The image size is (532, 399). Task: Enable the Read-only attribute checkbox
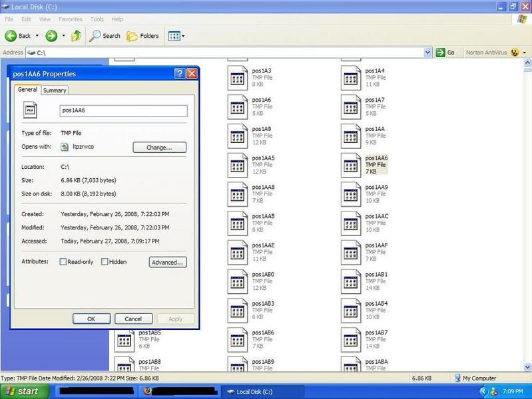click(63, 262)
